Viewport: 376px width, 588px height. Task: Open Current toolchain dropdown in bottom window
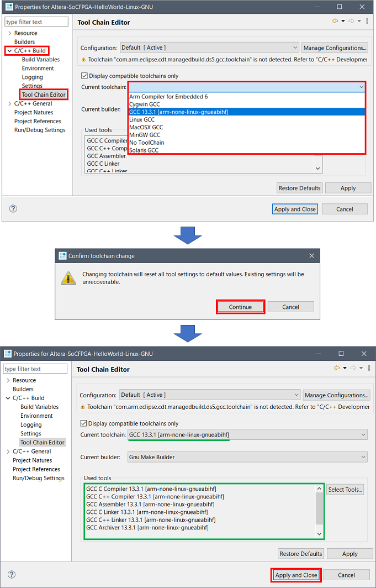(x=247, y=434)
